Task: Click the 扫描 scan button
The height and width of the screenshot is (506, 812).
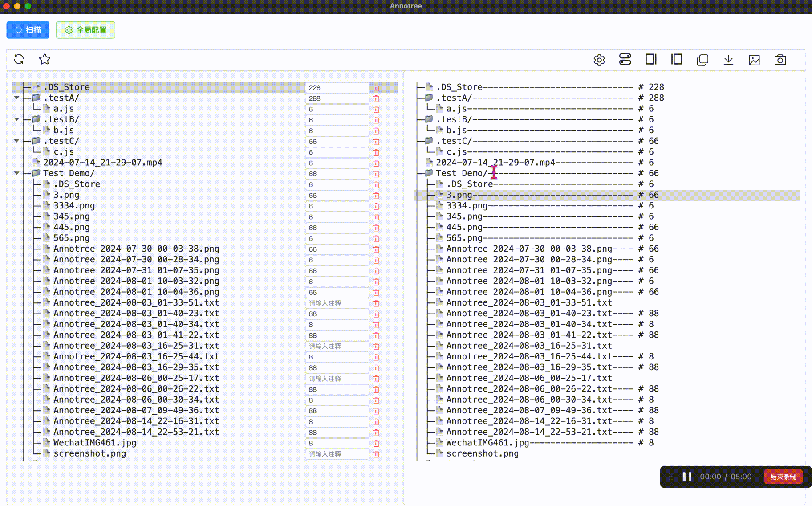Action: tap(28, 30)
